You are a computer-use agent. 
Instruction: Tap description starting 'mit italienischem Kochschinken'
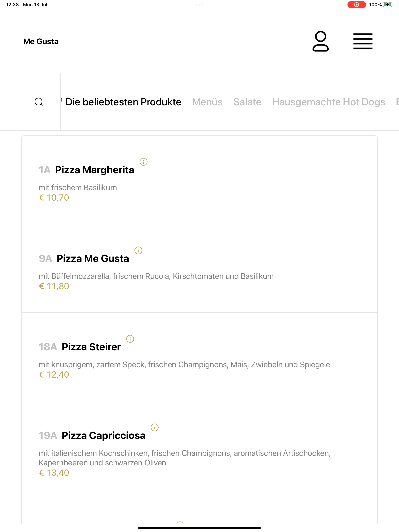(184, 458)
